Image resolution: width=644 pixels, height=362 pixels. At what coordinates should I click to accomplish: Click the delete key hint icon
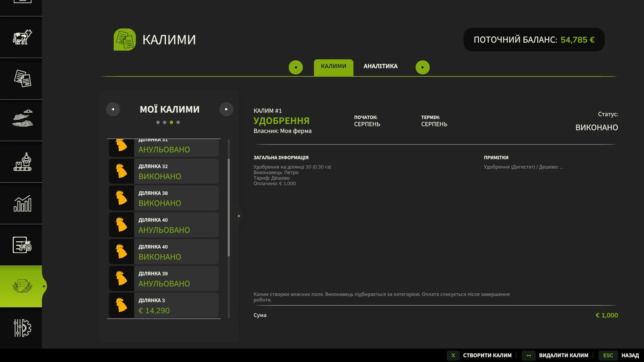(529, 355)
